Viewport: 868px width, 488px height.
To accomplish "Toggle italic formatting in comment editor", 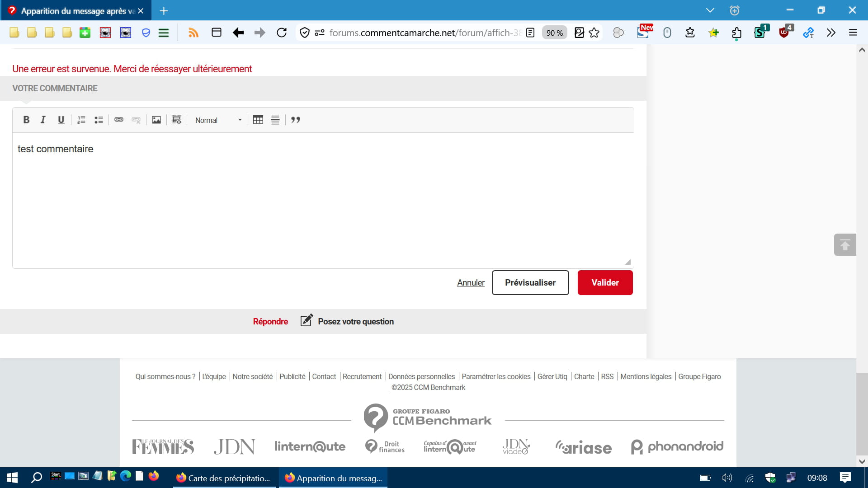I will click(x=43, y=120).
